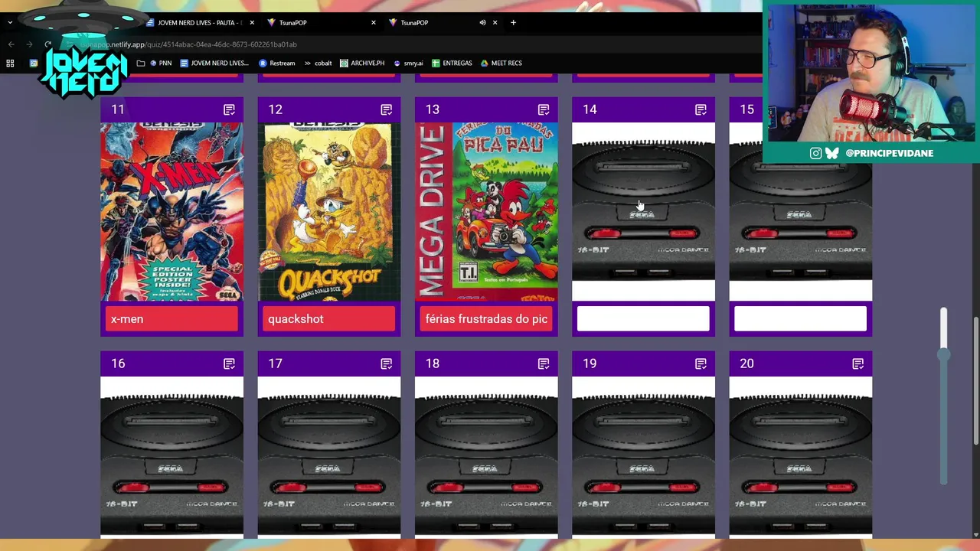Click the empty answer field on card 15

tap(800, 319)
